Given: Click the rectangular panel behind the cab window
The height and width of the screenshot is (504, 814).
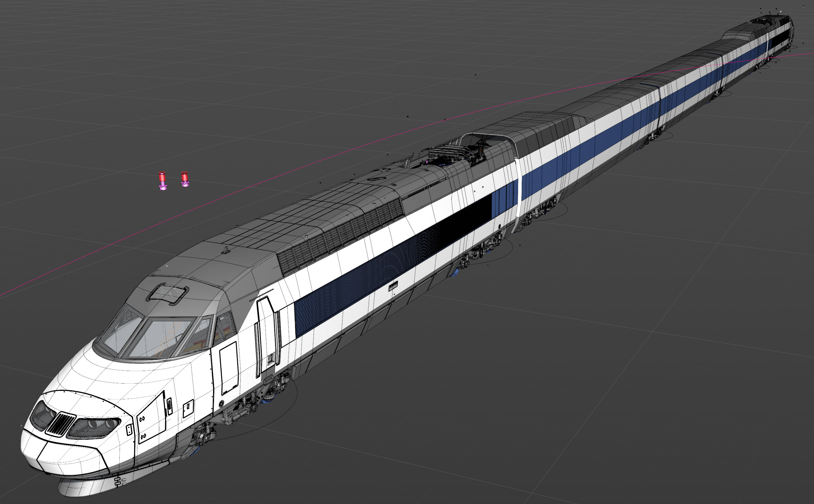Looking at the screenshot, I should point(229,368).
